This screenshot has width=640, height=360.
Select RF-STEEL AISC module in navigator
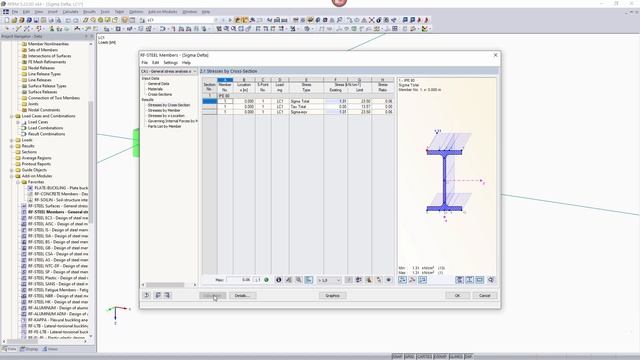(x=54, y=224)
